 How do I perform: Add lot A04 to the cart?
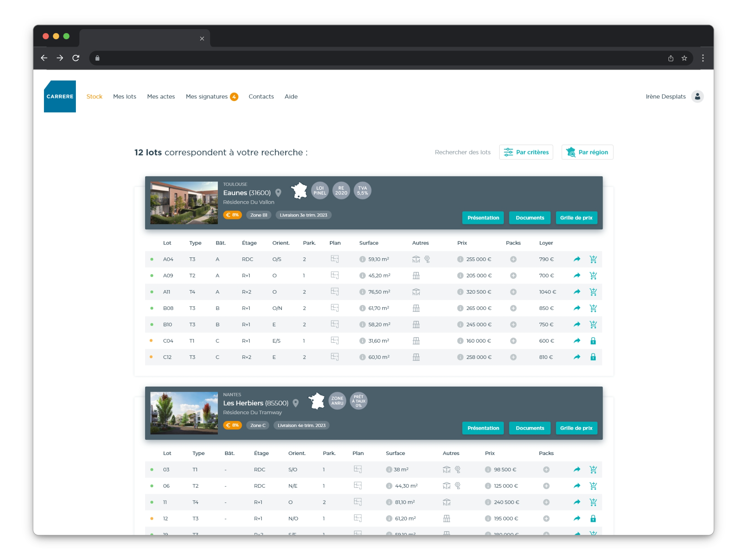(593, 259)
